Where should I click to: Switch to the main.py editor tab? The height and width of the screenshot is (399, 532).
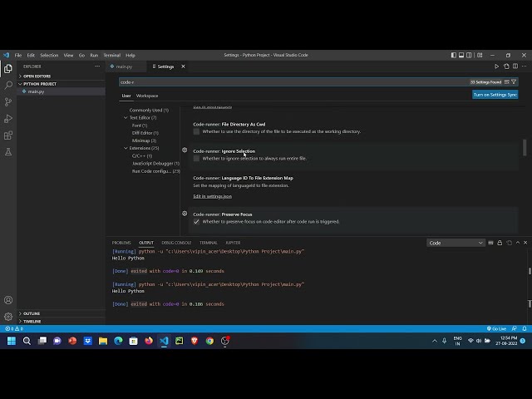point(126,66)
